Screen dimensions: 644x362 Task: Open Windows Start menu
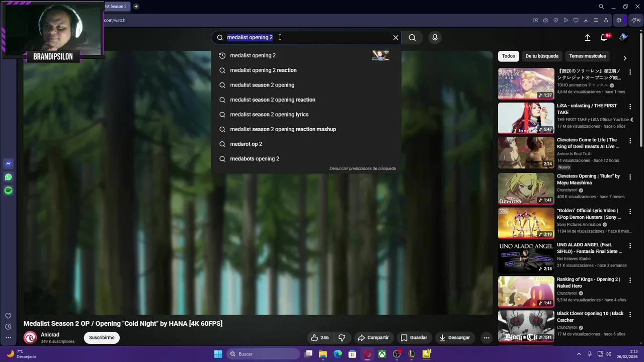pyautogui.click(x=218, y=354)
